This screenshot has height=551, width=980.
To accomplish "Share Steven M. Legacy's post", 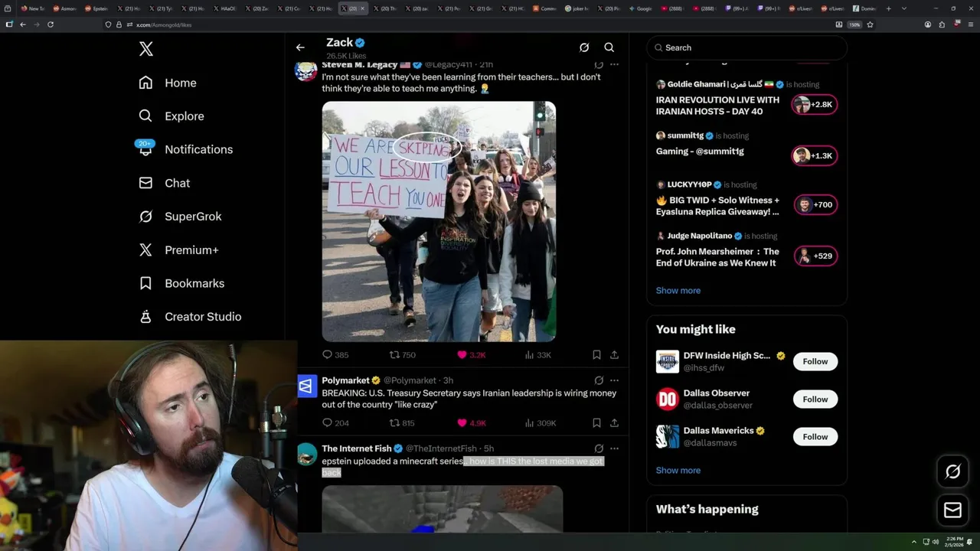I will [x=614, y=355].
